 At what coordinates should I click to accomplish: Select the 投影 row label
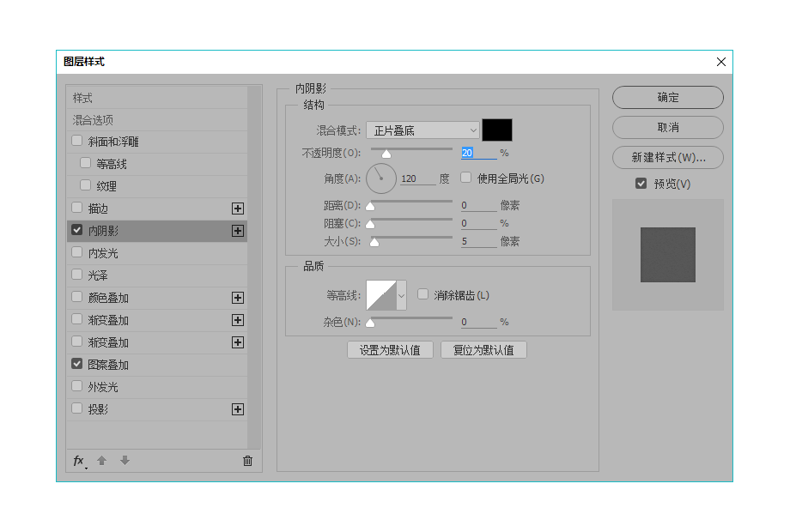(98, 409)
